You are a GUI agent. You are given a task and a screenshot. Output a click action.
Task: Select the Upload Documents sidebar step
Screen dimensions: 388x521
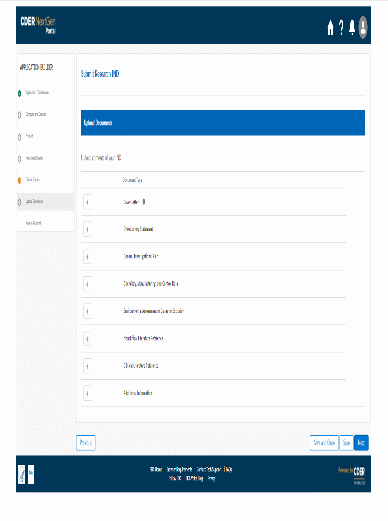[46, 202]
